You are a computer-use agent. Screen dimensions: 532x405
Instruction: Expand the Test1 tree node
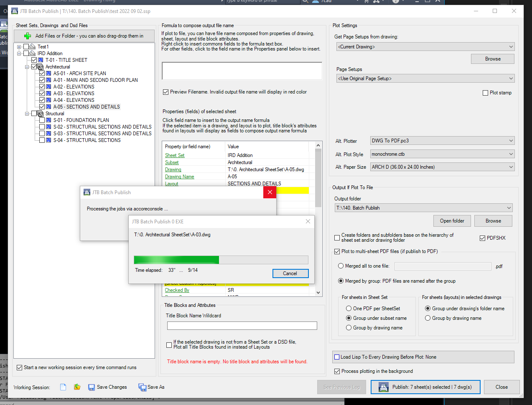click(19, 47)
